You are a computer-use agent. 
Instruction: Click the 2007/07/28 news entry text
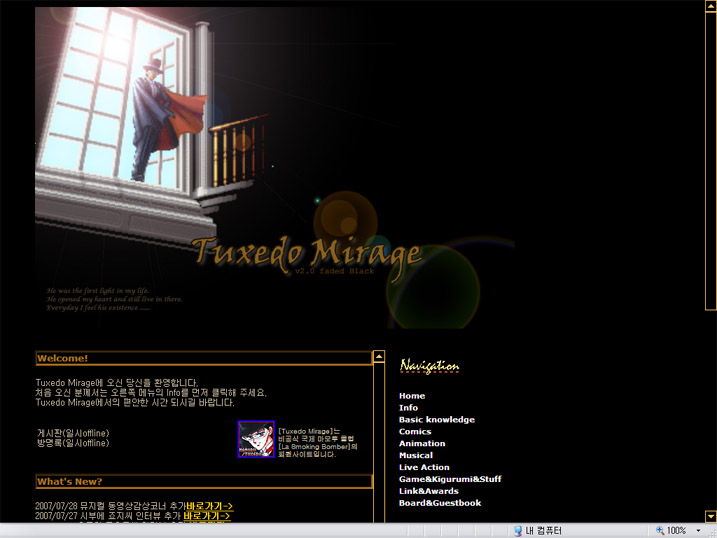coord(110,506)
